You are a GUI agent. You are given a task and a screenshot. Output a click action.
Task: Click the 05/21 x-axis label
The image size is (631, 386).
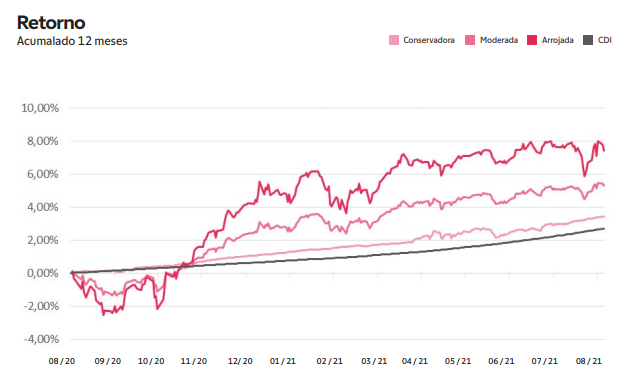(458, 361)
